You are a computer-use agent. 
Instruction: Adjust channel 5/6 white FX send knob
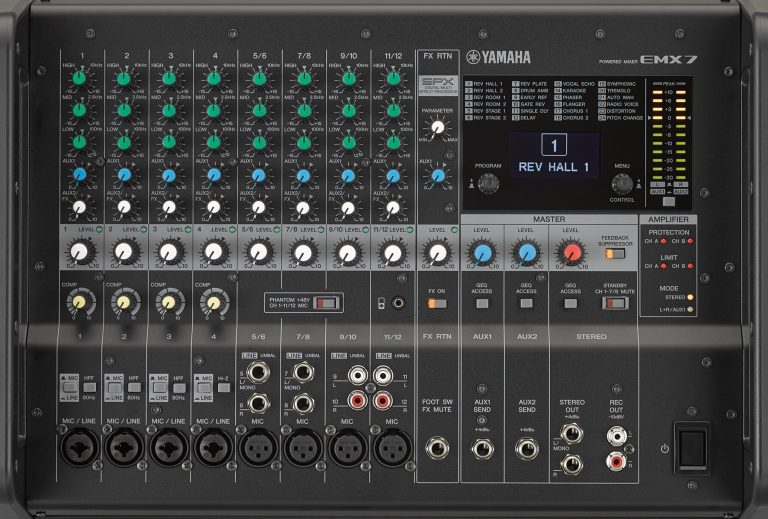click(258, 208)
